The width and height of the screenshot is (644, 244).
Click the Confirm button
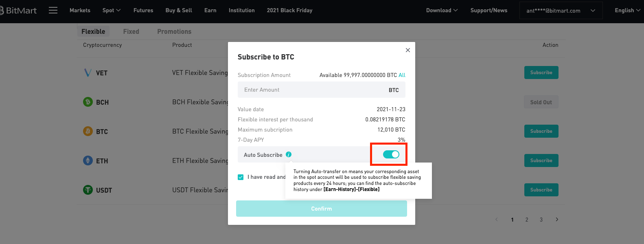(322, 209)
